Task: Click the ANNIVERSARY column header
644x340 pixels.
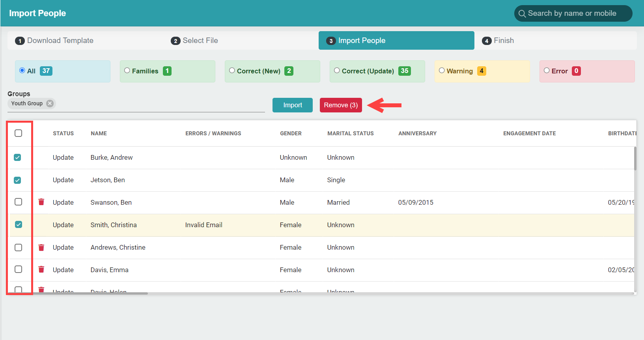Action: 417,133
